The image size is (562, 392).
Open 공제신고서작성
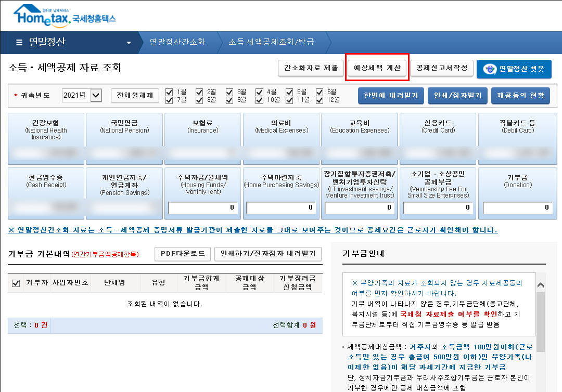442,68
